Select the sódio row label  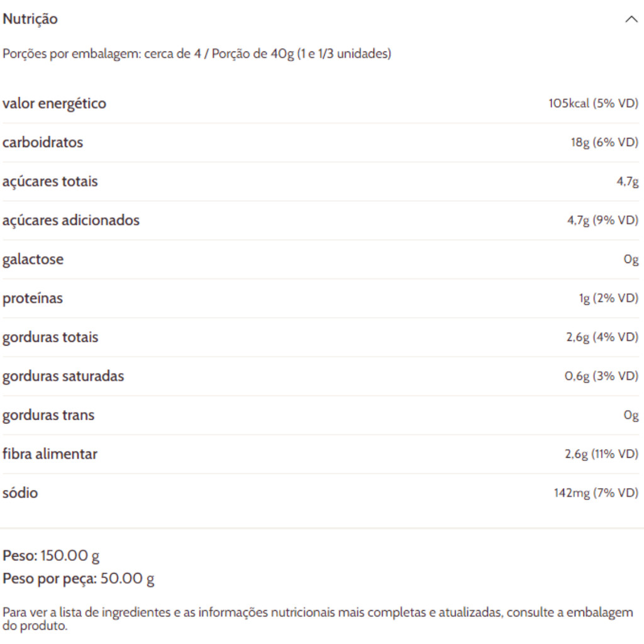tap(20, 494)
